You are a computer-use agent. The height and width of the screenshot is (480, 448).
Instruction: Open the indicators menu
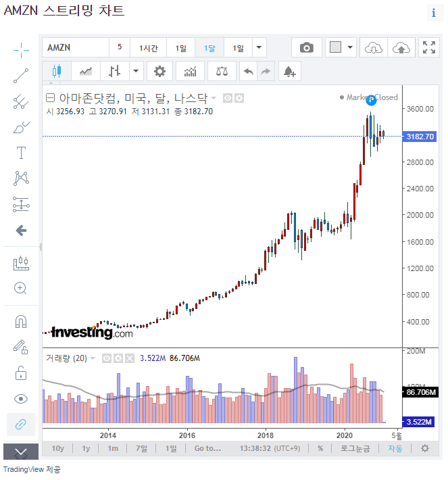[190, 71]
